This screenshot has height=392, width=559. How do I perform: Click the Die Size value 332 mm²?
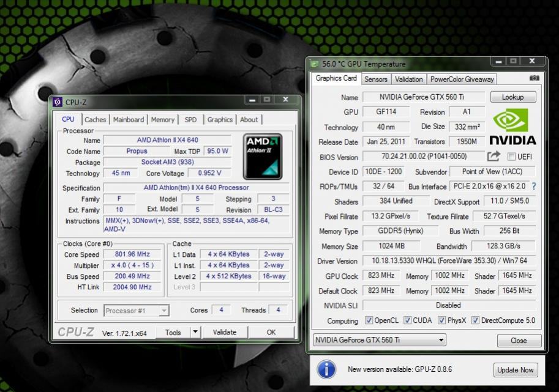coord(467,127)
